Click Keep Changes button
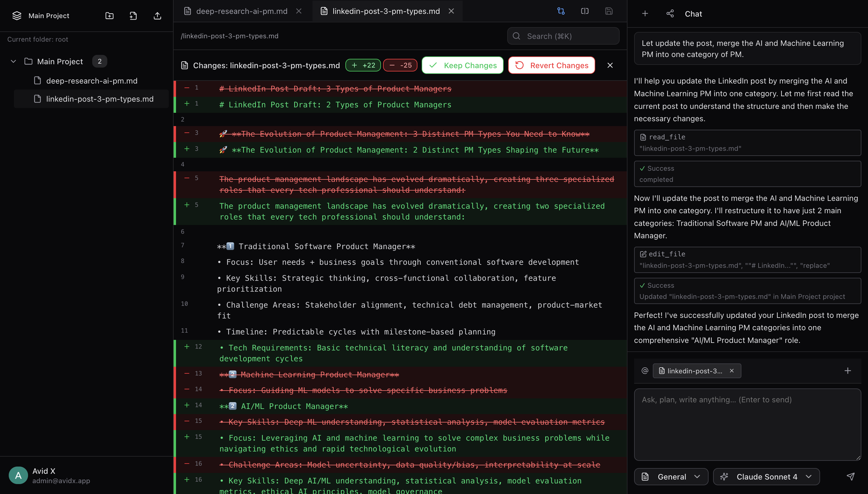 coord(462,65)
